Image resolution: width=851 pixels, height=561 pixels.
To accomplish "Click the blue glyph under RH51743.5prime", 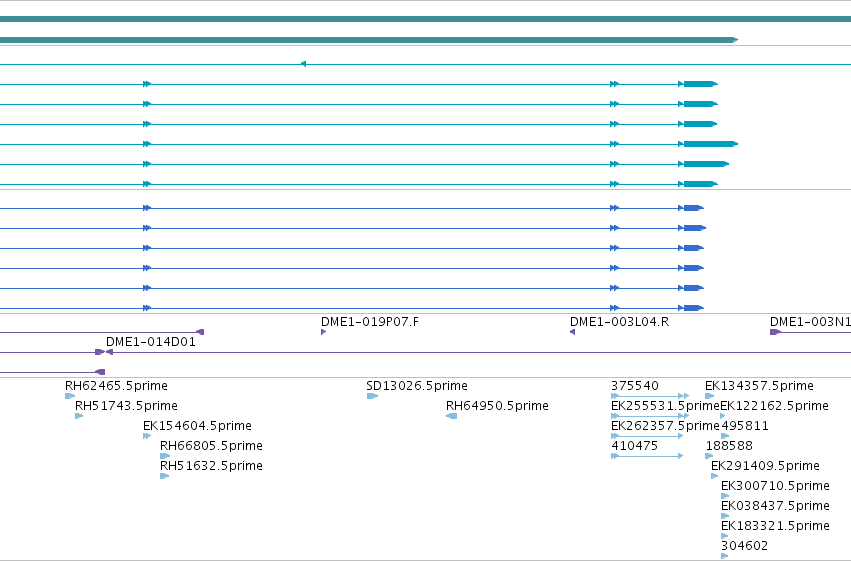I will pos(79,416).
